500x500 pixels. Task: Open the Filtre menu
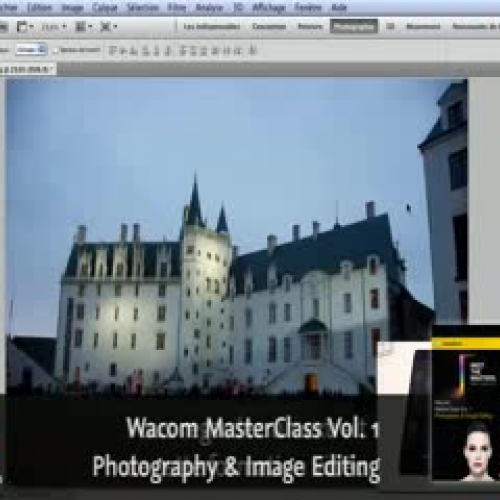point(177,7)
